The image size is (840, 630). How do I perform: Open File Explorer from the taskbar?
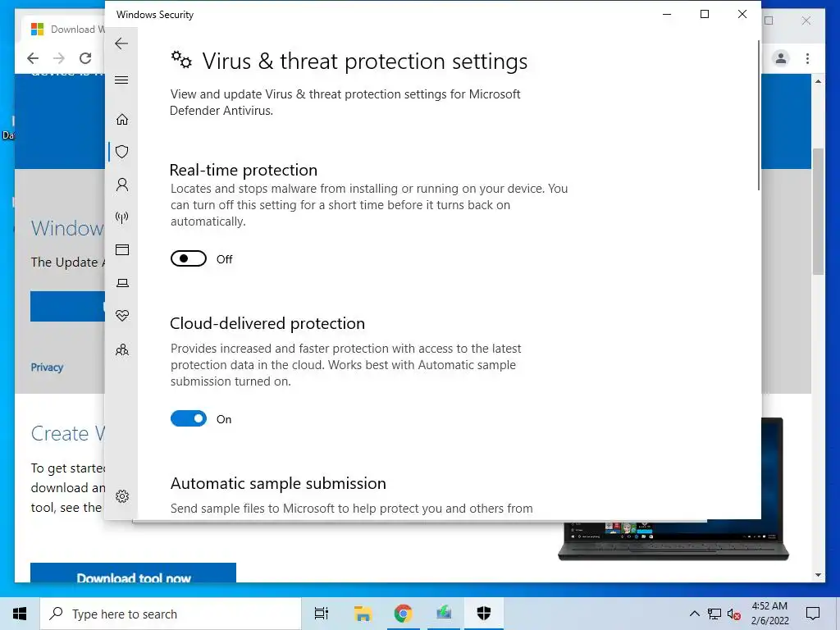[363, 614]
